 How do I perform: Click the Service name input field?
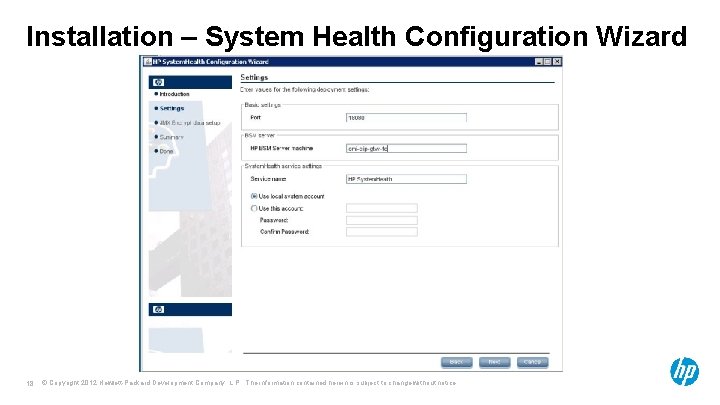coord(406,179)
